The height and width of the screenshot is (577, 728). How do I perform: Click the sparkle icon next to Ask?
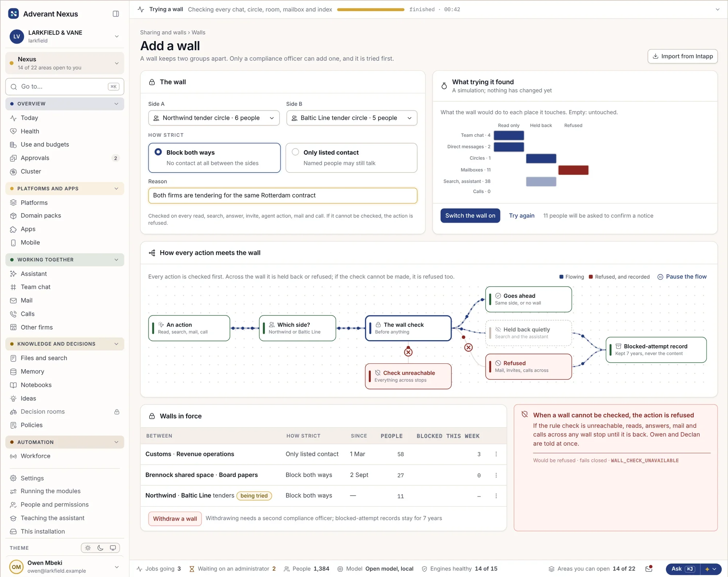tap(707, 569)
